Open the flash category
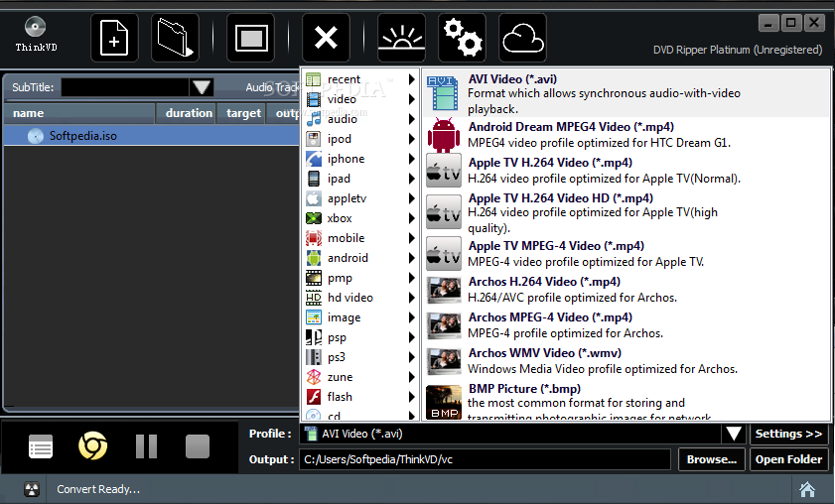 360,397
